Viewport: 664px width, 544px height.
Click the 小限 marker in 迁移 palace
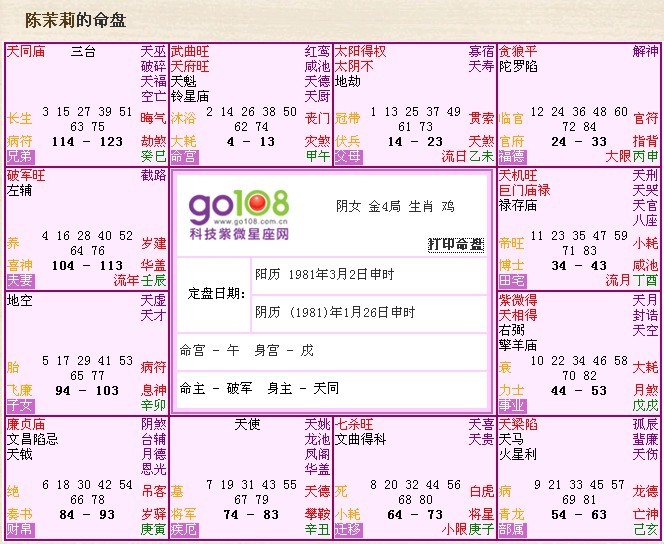454,529
